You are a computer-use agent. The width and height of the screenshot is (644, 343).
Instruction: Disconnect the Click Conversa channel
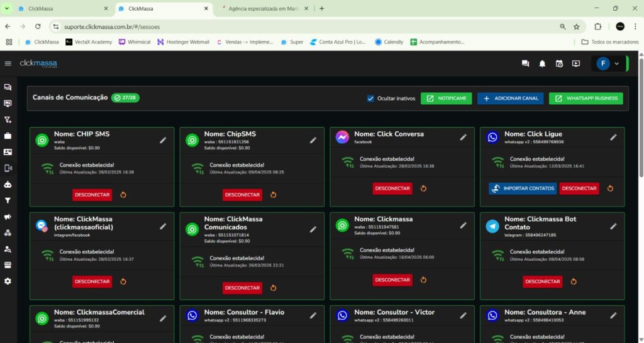[392, 188]
